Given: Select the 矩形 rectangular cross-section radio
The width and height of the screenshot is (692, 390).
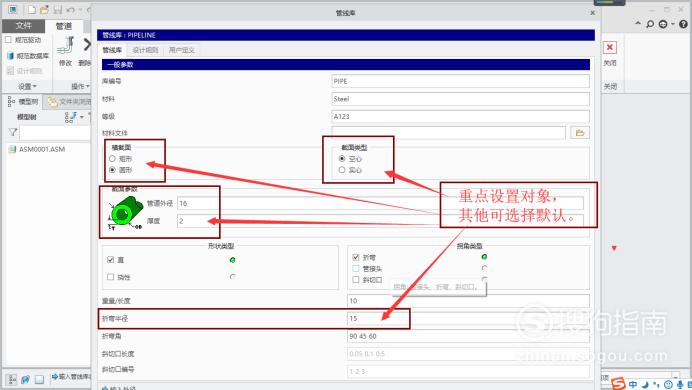Looking at the screenshot, I should pyautogui.click(x=112, y=158).
